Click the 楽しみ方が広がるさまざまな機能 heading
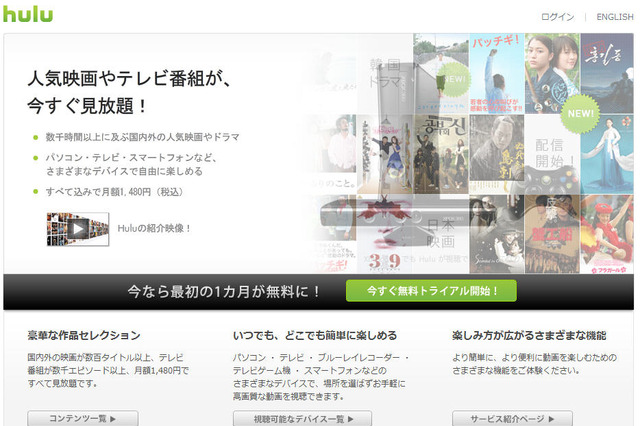The height and width of the screenshot is (426, 640). click(x=529, y=335)
